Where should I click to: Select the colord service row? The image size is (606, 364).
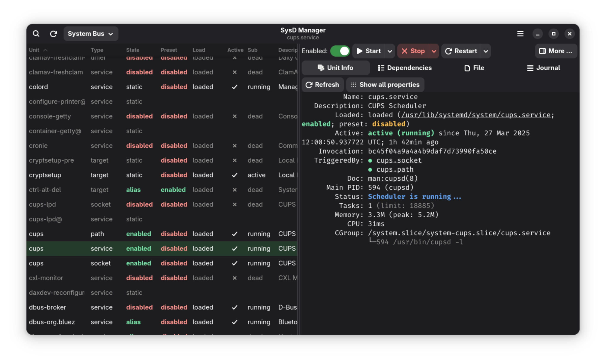click(162, 87)
